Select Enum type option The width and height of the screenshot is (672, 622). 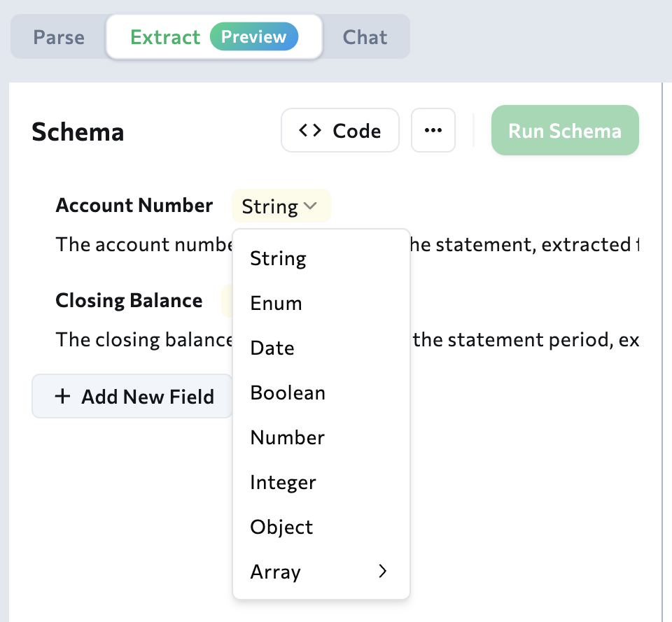[x=276, y=304]
